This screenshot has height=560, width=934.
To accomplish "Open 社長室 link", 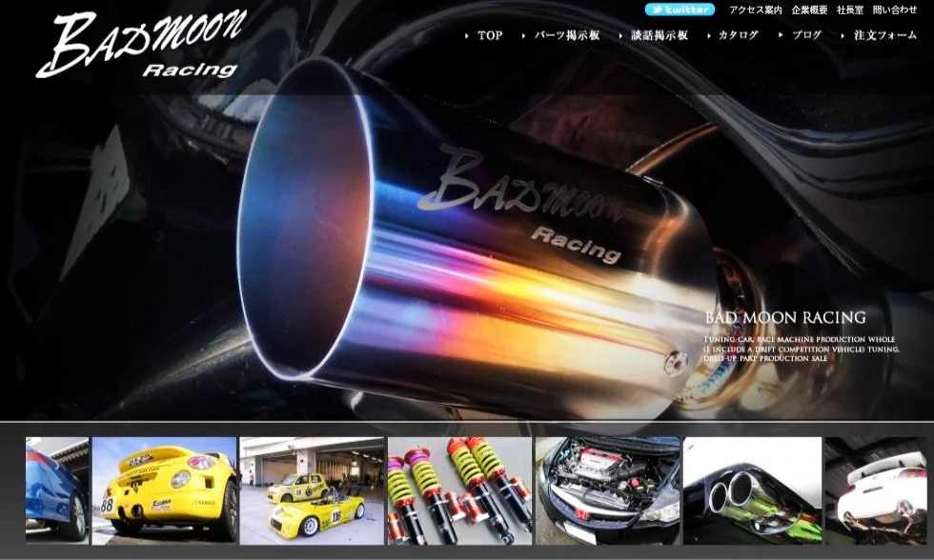I will [x=850, y=10].
